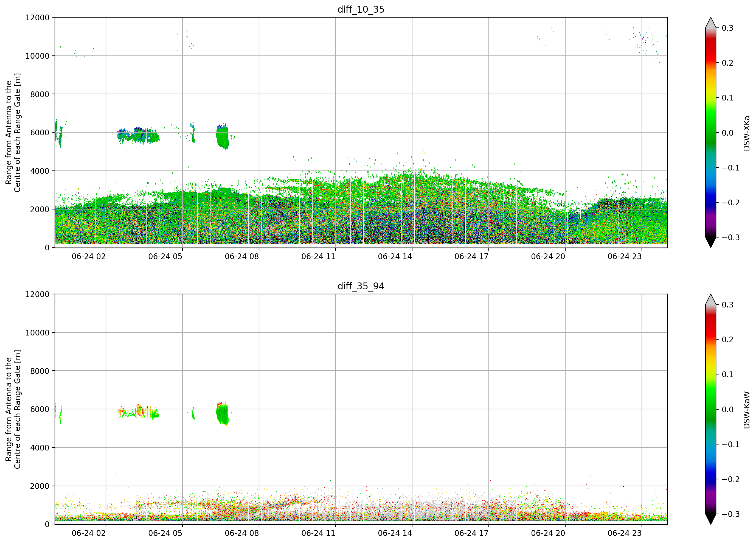Screen dimensions: 756x543
Task: Click the range y-axis label of diff_35_94 plot
Action: point(13,409)
